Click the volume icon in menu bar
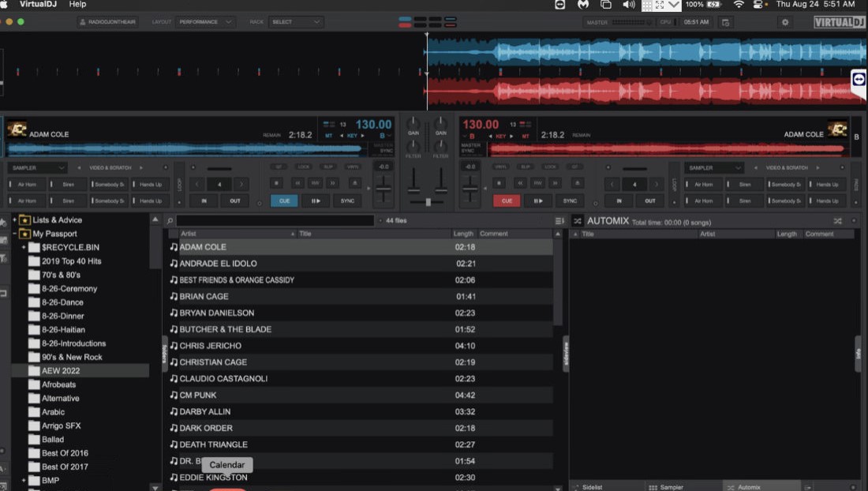Screen dimensions: 868x491 (x=628, y=4)
